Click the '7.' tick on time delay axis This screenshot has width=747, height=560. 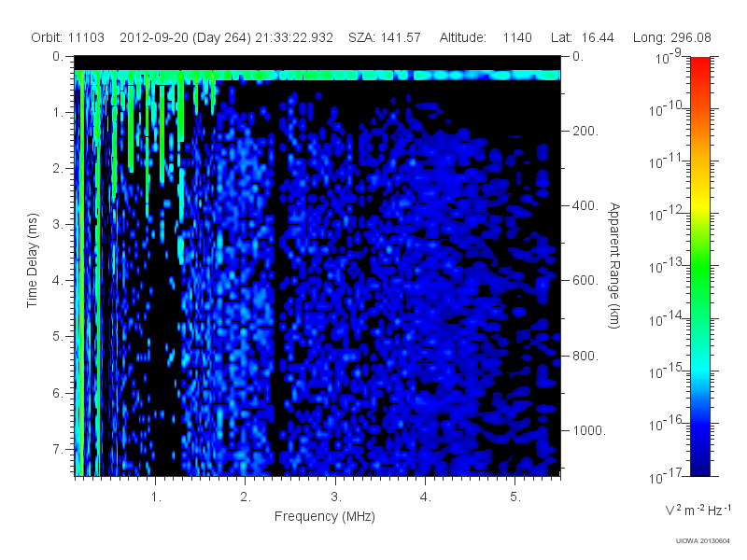(58, 449)
